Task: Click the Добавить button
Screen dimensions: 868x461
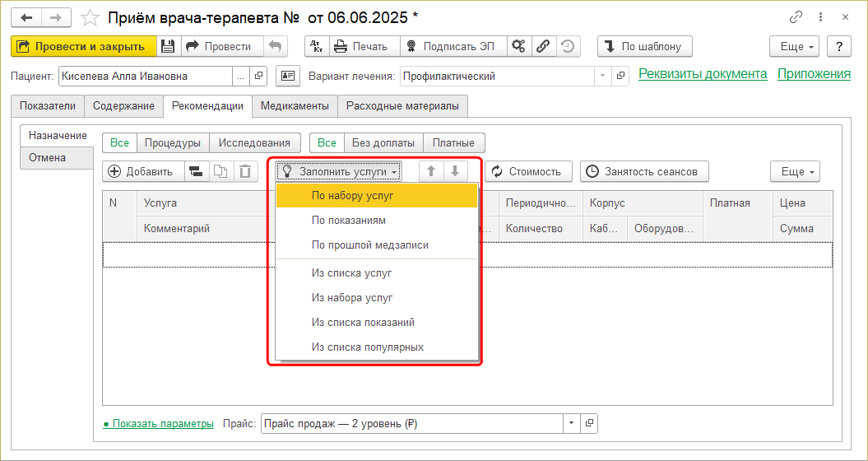Action: pyautogui.click(x=143, y=172)
